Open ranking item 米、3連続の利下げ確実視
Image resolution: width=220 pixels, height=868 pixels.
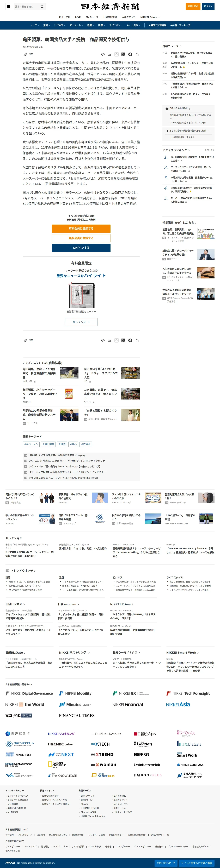(x=192, y=159)
